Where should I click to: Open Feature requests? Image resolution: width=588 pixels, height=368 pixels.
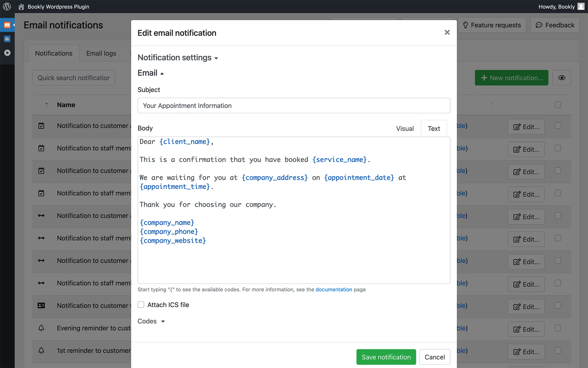(x=492, y=25)
